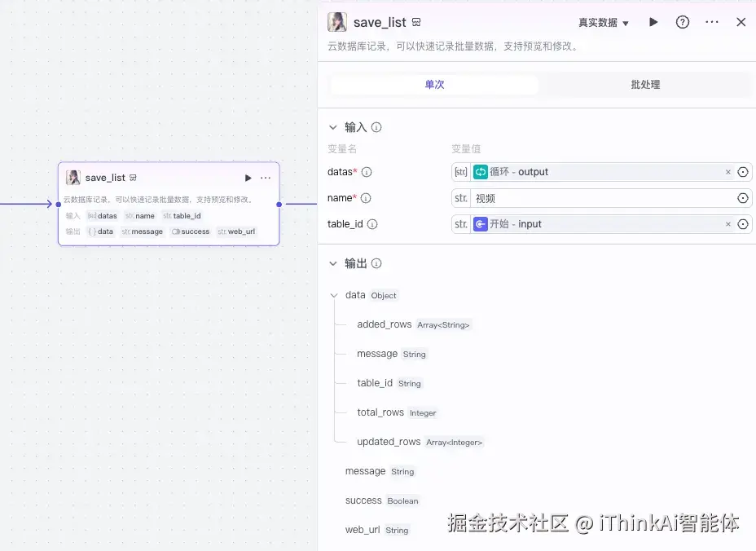The image size is (756, 551).
Task: Click the selector target icon beside the name field
Action: 741,198
